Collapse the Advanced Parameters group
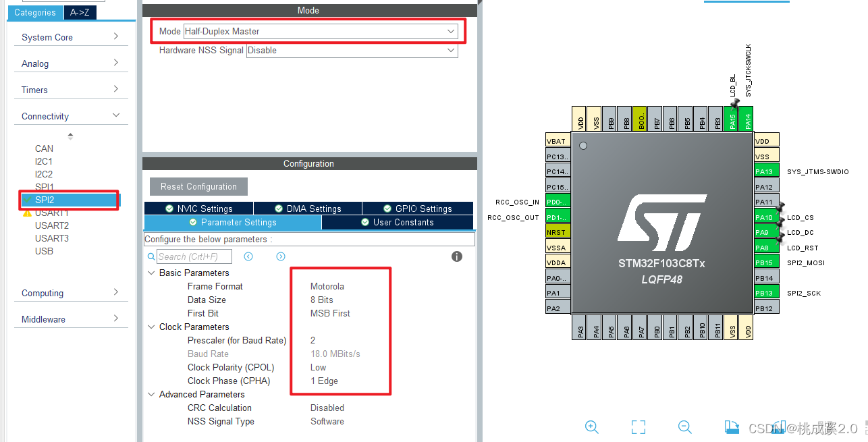This screenshot has height=442, width=868. pyautogui.click(x=151, y=394)
